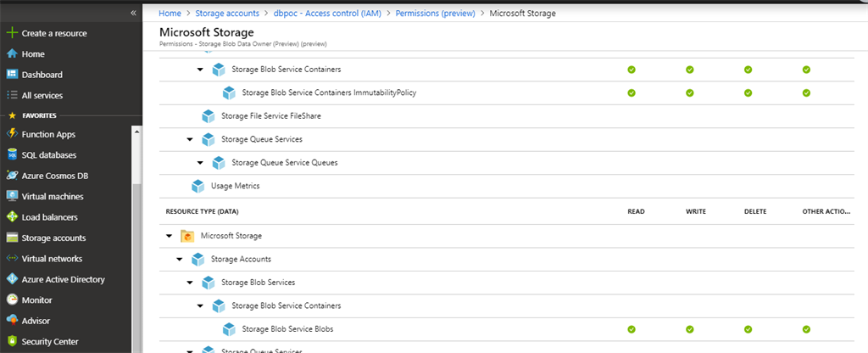Click Other Actions checkmark for Blob Service Blobs

click(x=807, y=329)
